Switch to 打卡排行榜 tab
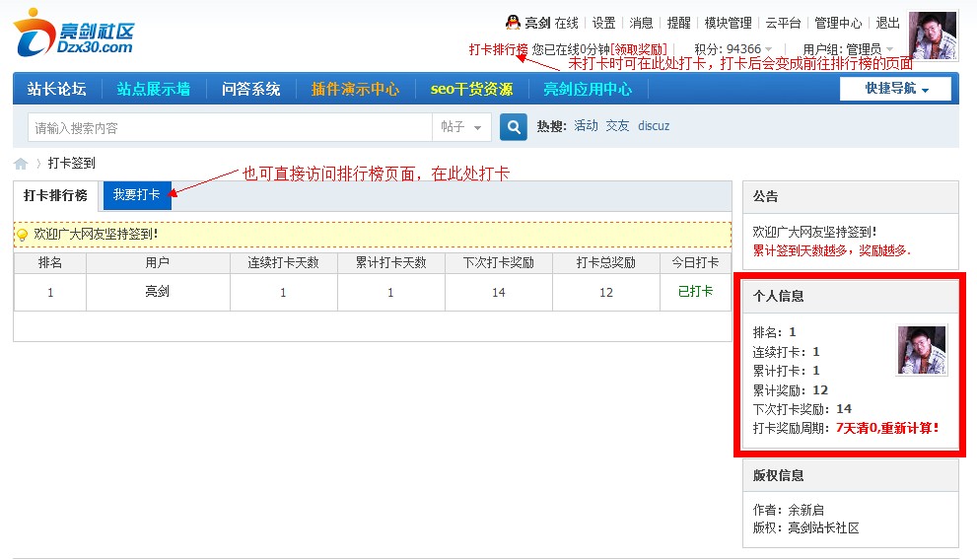Screen dimensions: 977x560 pos(55,195)
